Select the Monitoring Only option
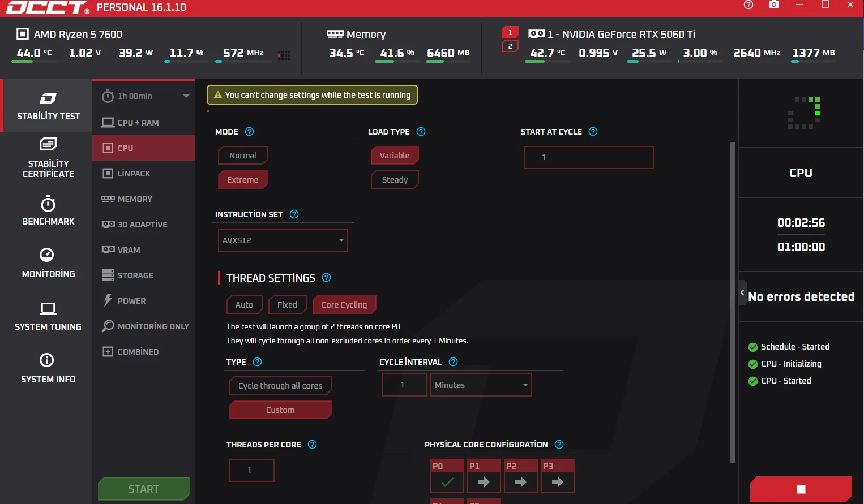The image size is (864, 504). [x=144, y=326]
